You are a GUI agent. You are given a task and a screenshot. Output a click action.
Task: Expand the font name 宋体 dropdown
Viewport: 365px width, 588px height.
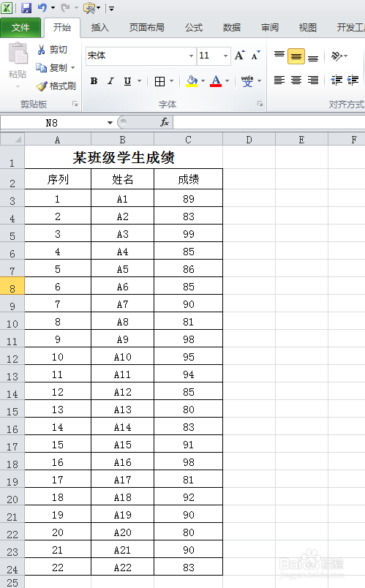click(191, 56)
